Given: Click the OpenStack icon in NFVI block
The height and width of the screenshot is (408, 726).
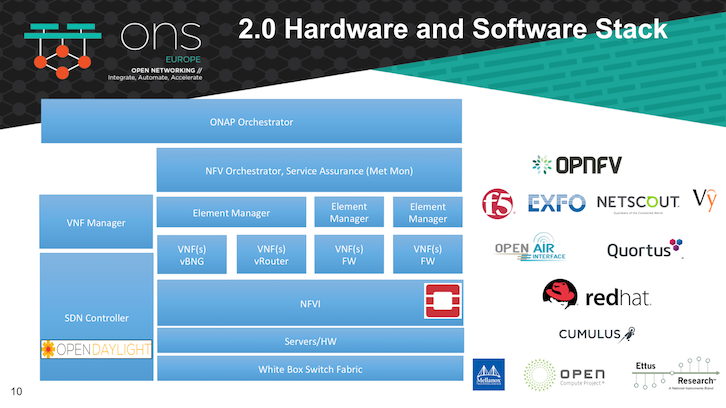Looking at the screenshot, I should [x=443, y=301].
